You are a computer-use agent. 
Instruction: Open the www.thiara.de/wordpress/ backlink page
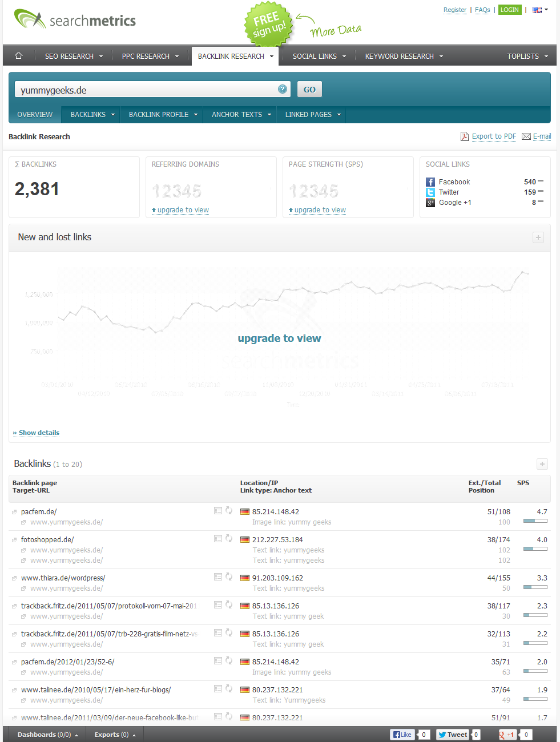click(x=63, y=578)
